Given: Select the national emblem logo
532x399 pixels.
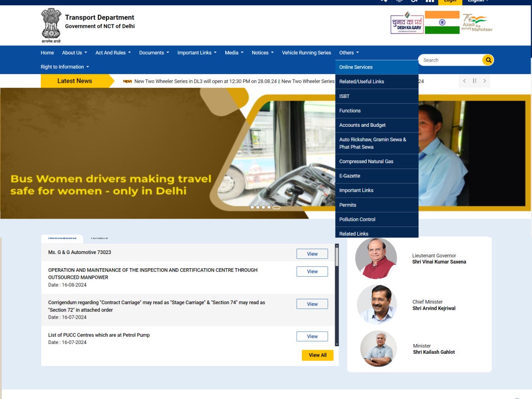Looking at the screenshot, I should pos(51,24).
